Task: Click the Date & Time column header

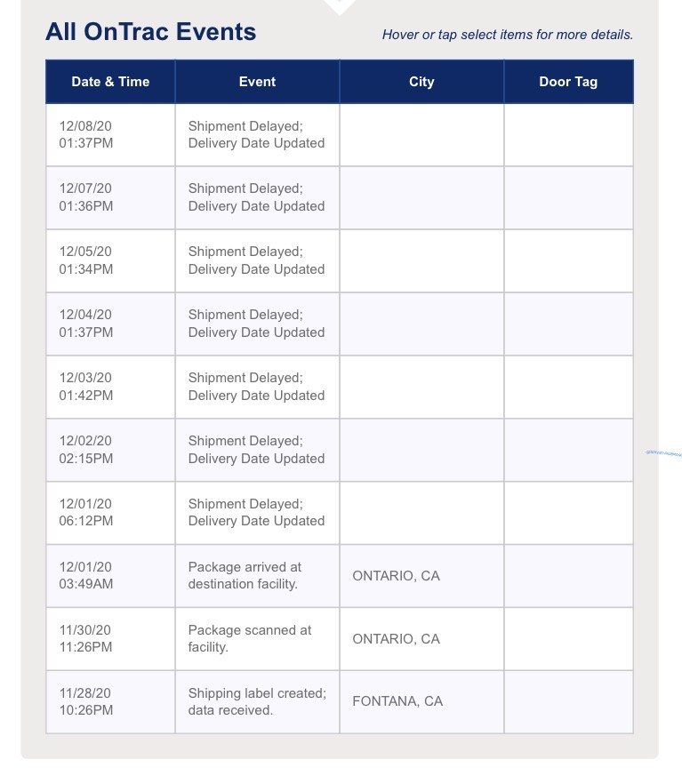Action: pos(110,82)
